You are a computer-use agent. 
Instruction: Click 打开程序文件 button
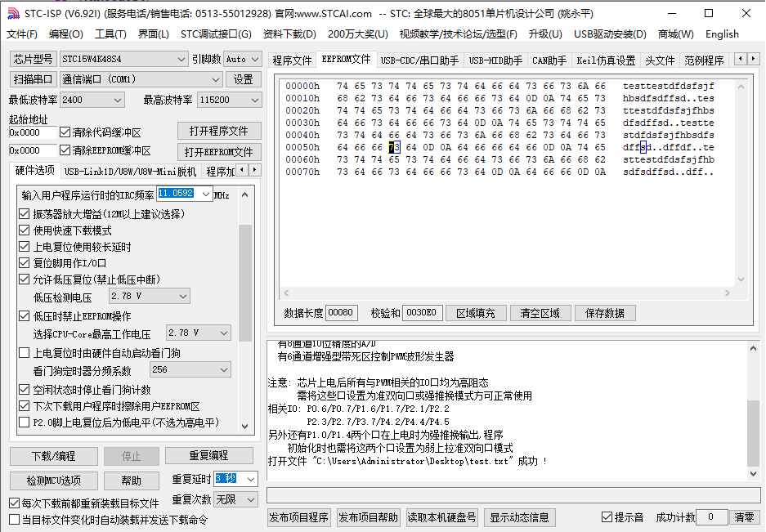click(219, 131)
